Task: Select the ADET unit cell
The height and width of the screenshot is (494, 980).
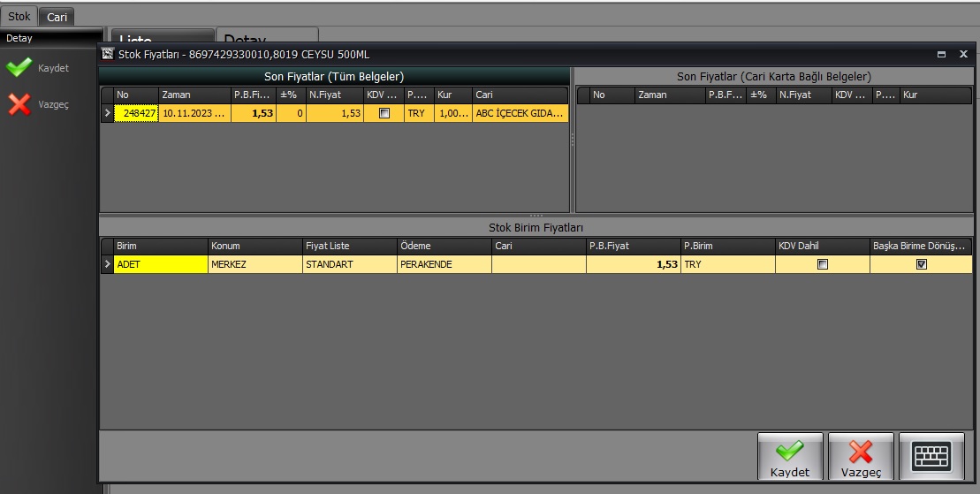Action: 160,264
